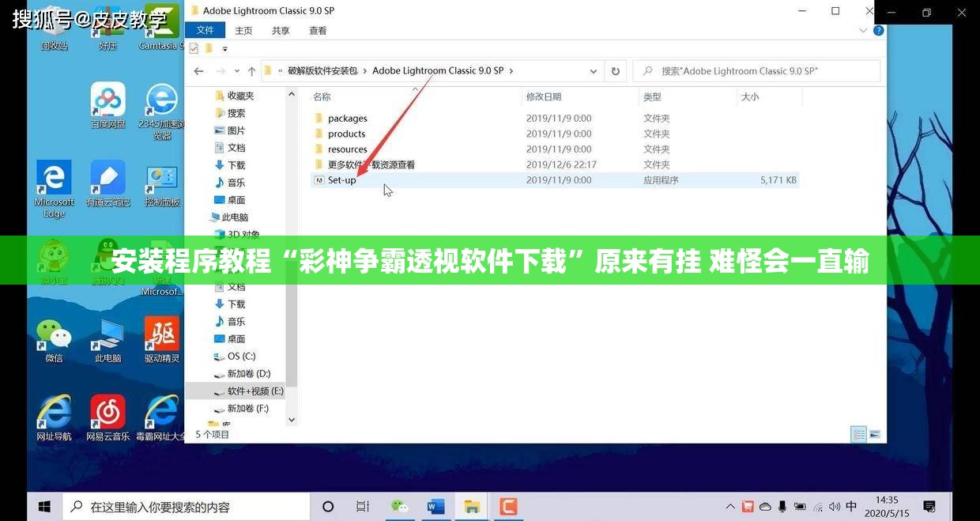The height and width of the screenshot is (521, 980).
Task: Open the 驱动精灵 desktop icon
Action: (x=162, y=340)
